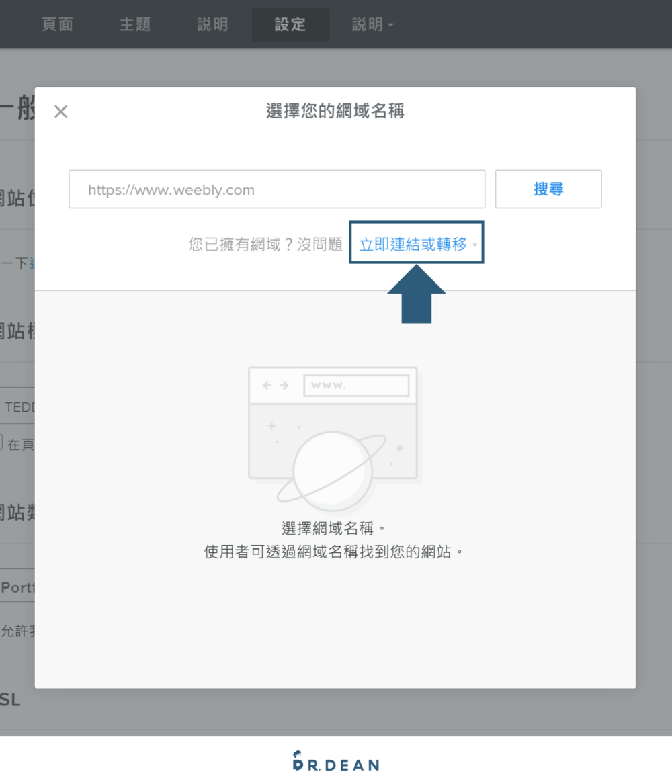Expand the 説明 dropdown in the navbar
Screen dimensions: 672x784
click(372, 24)
